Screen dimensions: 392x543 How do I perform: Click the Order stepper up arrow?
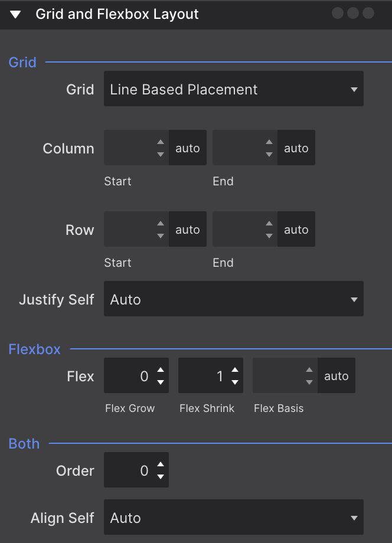[161, 465]
